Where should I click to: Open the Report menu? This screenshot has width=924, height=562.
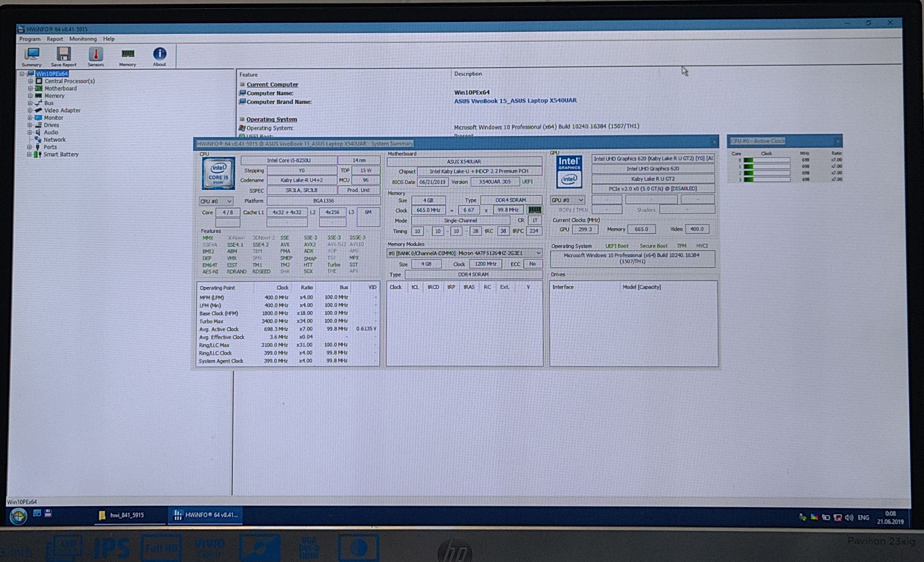[x=55, y=39]
